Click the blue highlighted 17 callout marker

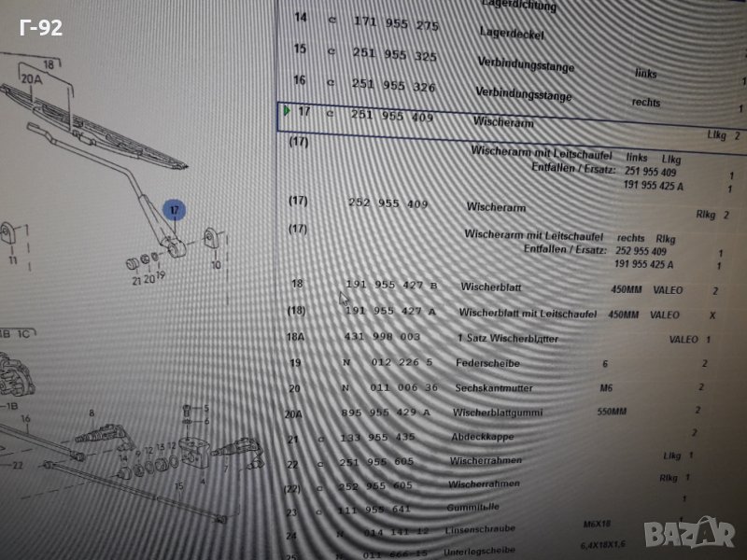pos(175,211)
